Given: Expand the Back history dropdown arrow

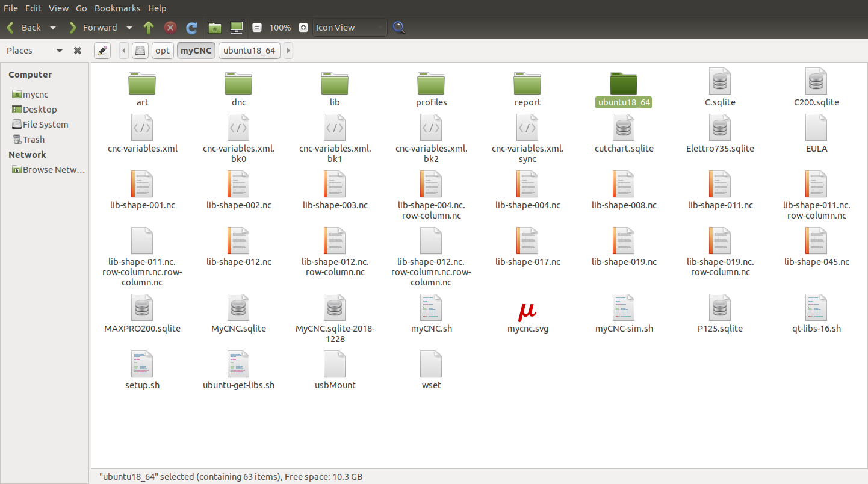Looking at the screenshot, I should coord(53,28).
